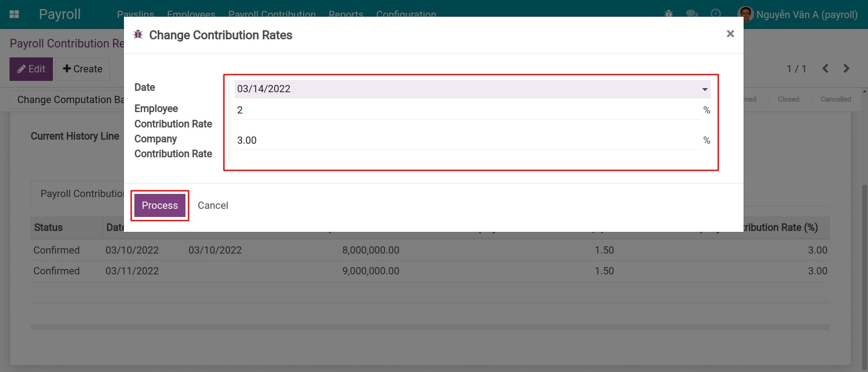Viewport: 868px width, 372px height.
Task: Open the Configuration menu
Action: coord(406,14)
